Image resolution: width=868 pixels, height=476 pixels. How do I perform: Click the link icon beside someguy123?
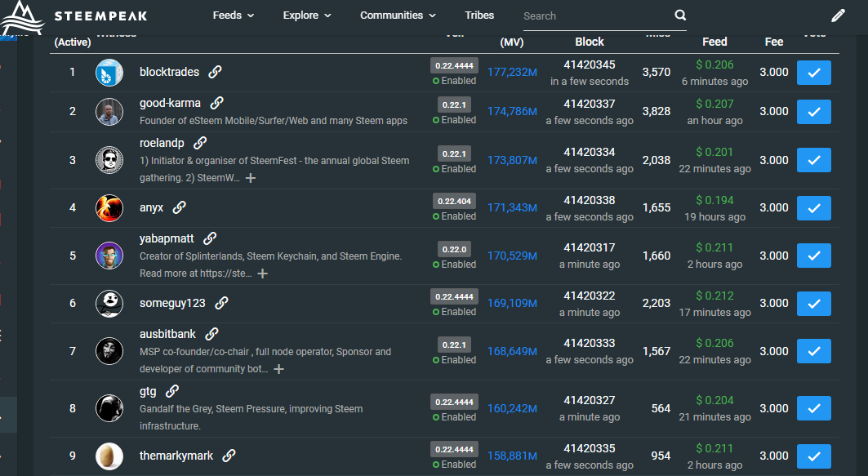pos(221,303)
